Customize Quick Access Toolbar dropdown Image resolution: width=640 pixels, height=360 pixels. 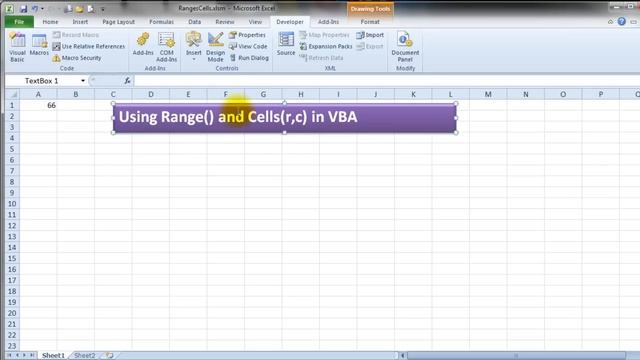point(102,9)
